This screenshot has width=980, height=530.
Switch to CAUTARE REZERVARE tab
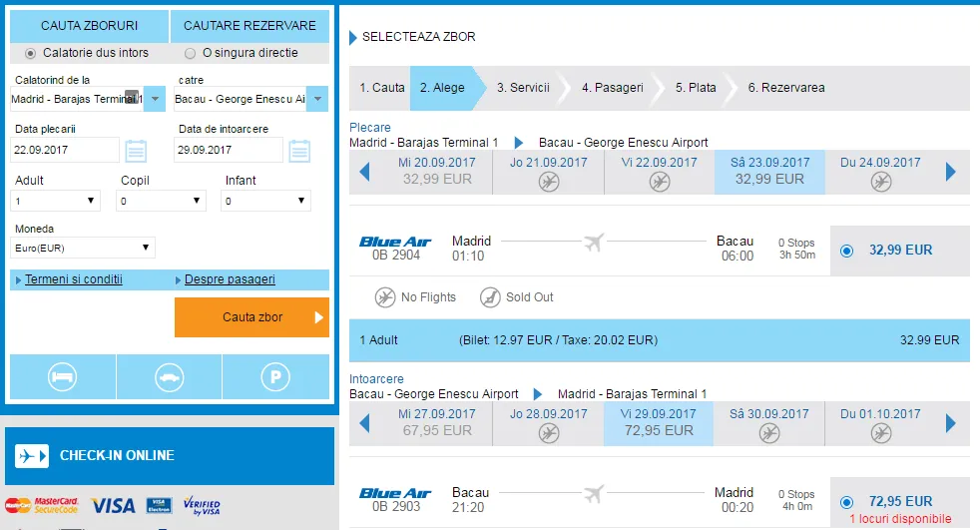249,26
